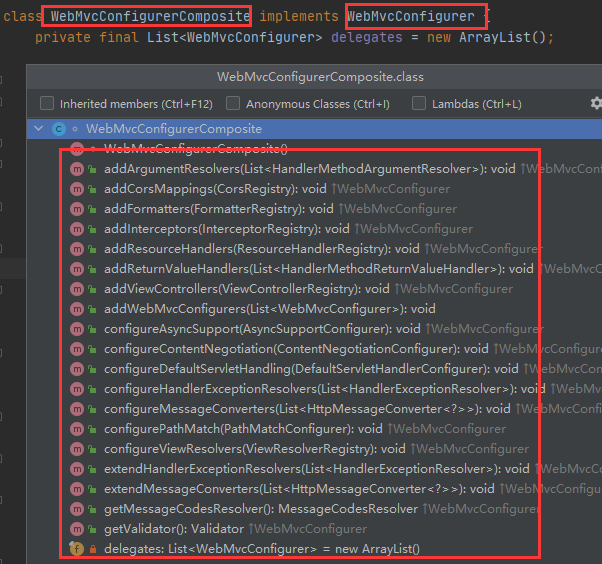602x564 pixels.
Task: Go to extendHandlerExceptionResolvers method
Action: point(317,468)
